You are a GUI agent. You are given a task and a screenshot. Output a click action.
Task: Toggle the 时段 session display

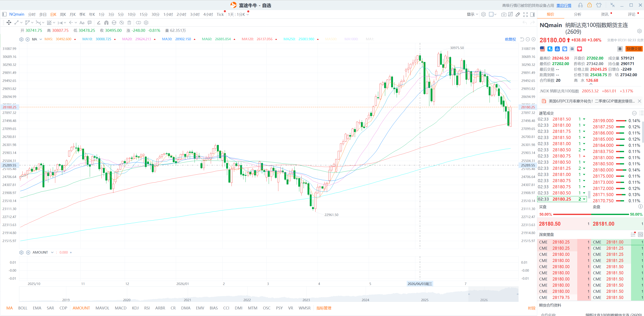pyautogui.click(x=531, y=308)
